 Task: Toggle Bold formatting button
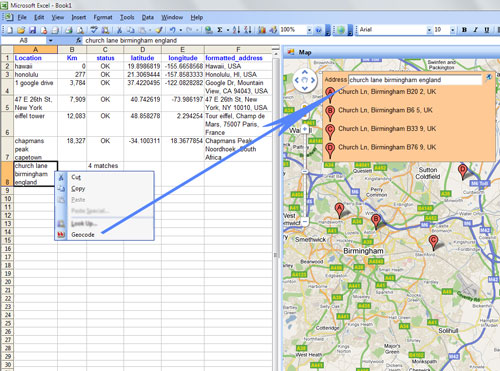464,30
